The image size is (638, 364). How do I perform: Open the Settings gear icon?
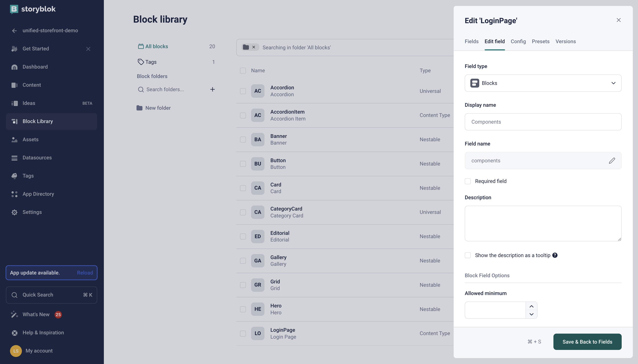pos(14,212)
